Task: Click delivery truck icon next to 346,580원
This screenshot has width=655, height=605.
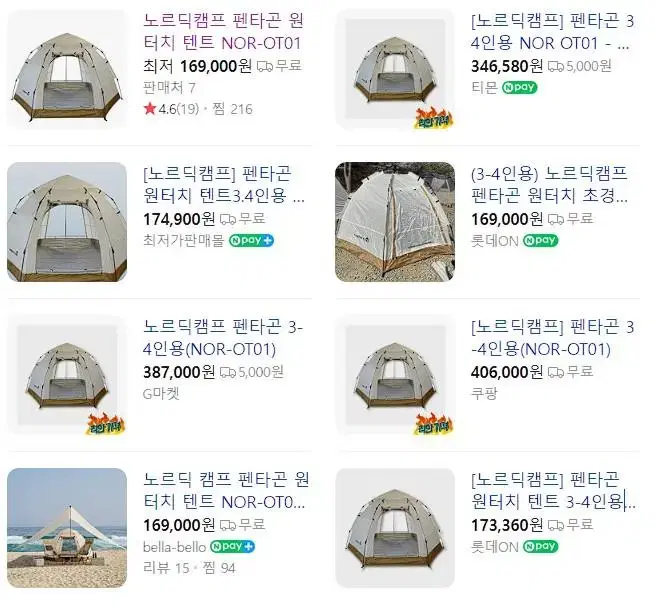Action: (x=556, y=66)
